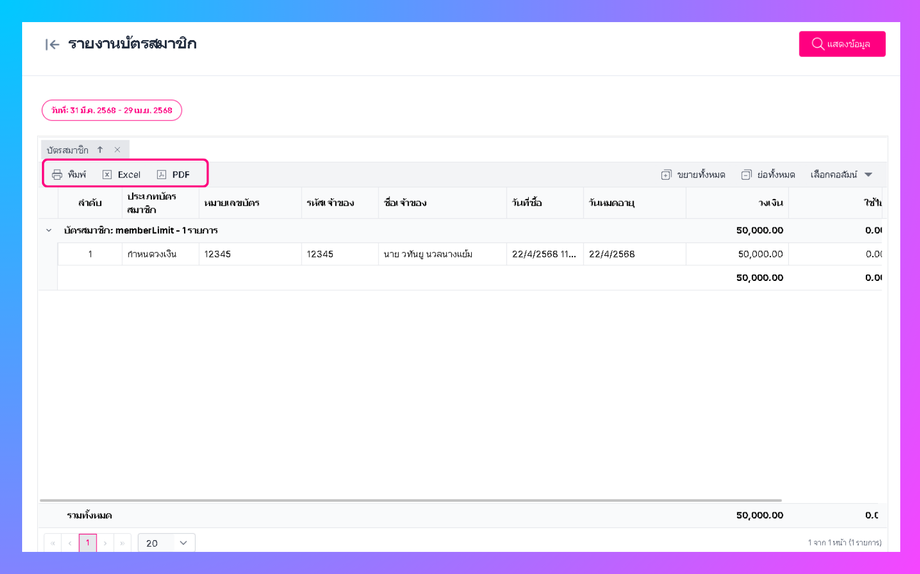
Task: Select the memberLimit group header text
Action: pyautogui.click(x=141, y=231)
